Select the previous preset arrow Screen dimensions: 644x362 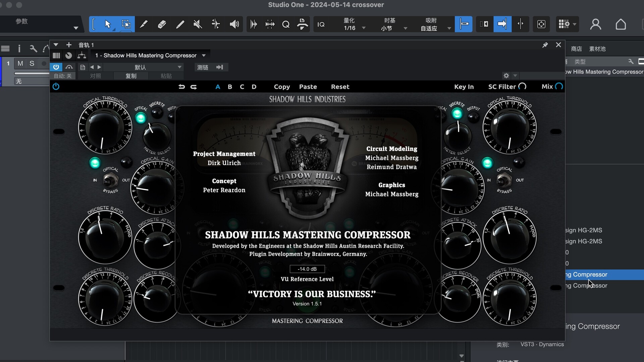pyautogui.click(x=92, y=67)
